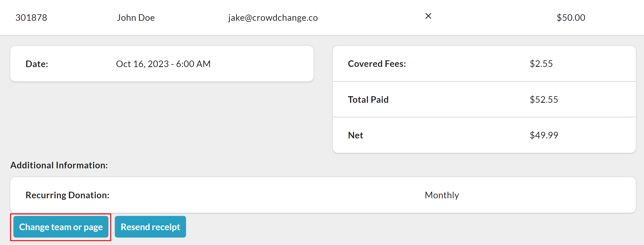The height and width of the screenshot is (245, 644).
Task: Click the $49.99 net amount
Action: [544, 135]
